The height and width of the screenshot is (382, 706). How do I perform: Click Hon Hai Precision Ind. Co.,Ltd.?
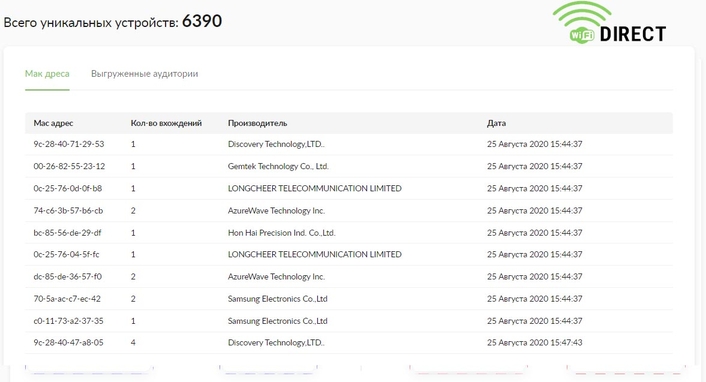click(281, 233)
